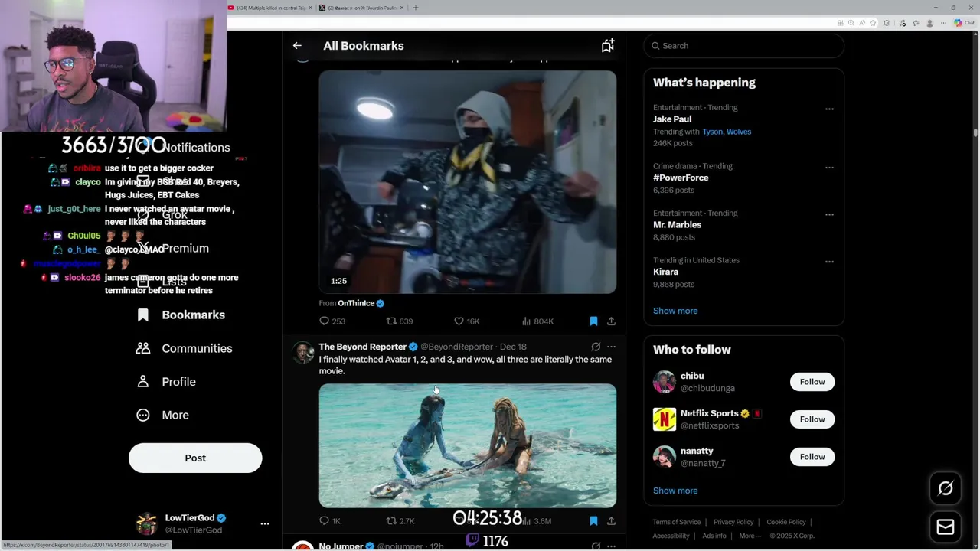Open a new browser tab with plus

(x=416, y=8)
